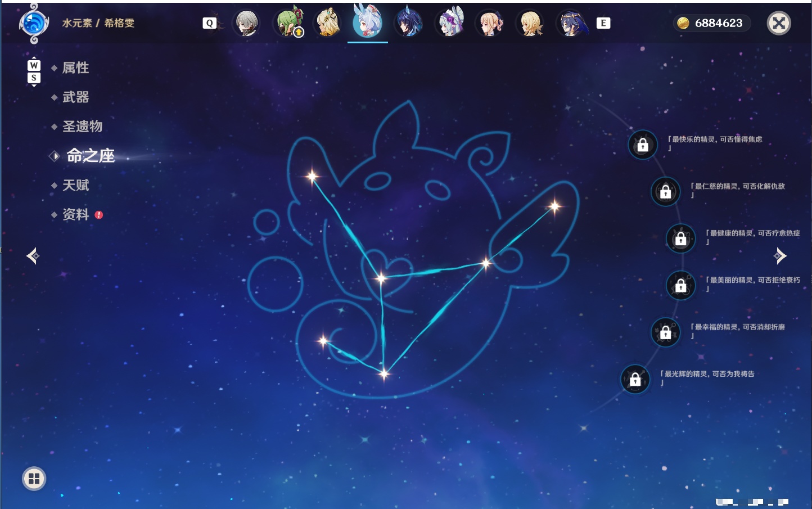Viewport: 812px width, 509px height.
Task: Open the 属性 menu item
Action: click(75, 68)
